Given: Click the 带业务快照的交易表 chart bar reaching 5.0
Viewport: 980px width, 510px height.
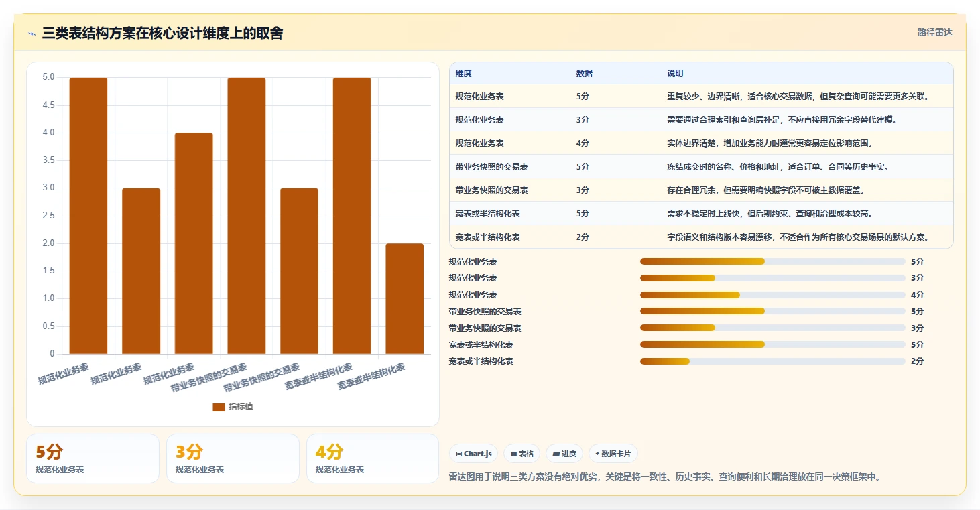Looking at the screenshot, I should [x=247, y=216].
